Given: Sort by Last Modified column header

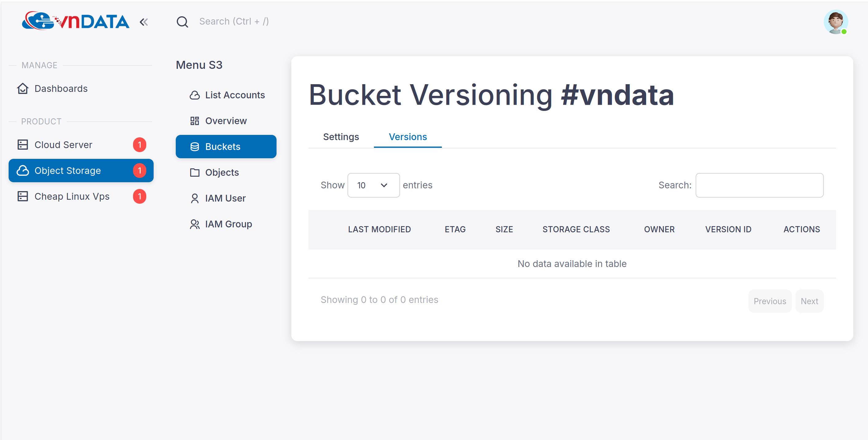Looking at the screenshot, I should click(x=379, y=230).
